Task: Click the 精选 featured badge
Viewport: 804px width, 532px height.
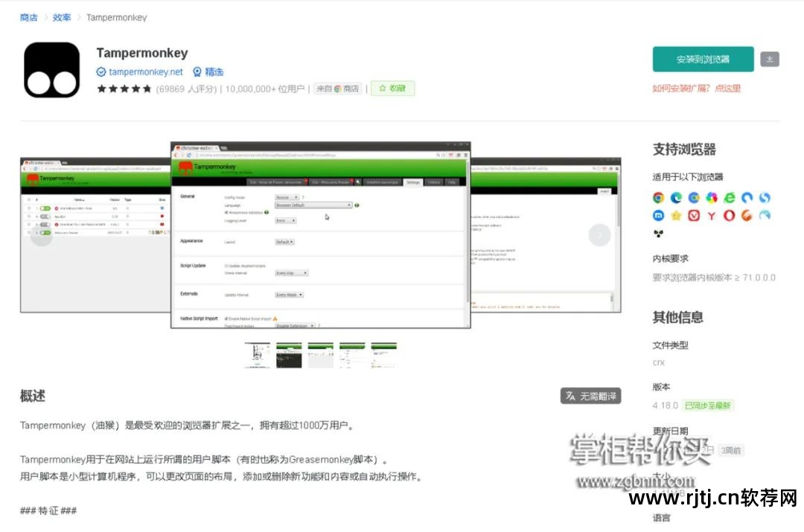Action: pos(208,72)
